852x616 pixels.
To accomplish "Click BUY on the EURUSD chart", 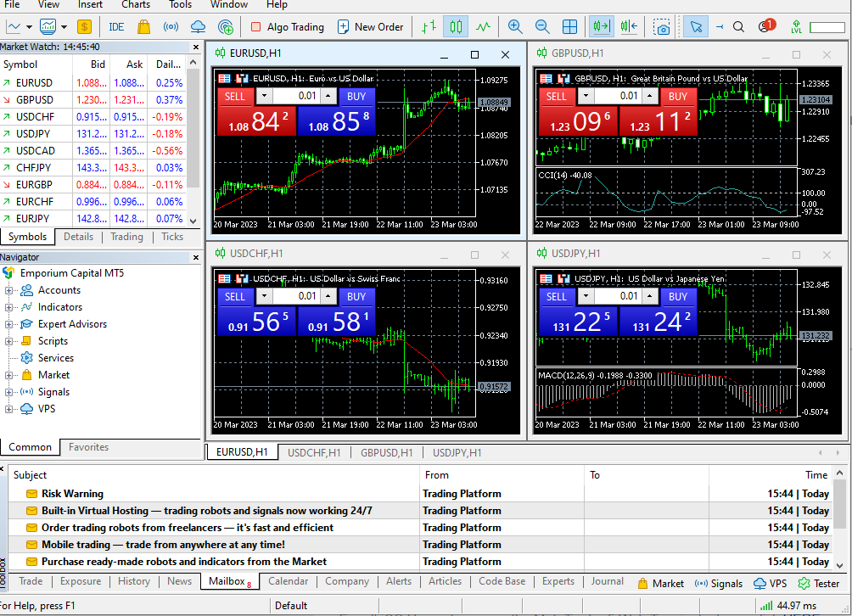I will (x=356, y=96).
